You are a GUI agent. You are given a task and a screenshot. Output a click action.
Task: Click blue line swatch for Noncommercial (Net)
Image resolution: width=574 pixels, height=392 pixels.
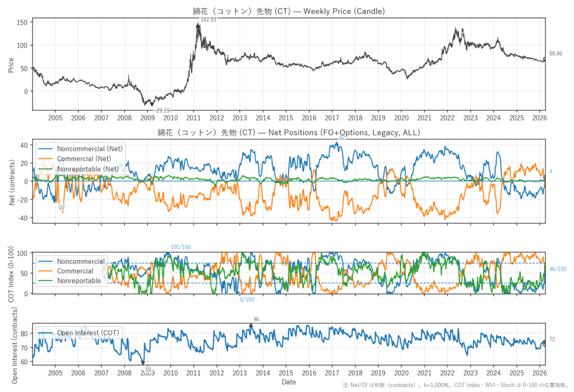click(x=46, y=148)
